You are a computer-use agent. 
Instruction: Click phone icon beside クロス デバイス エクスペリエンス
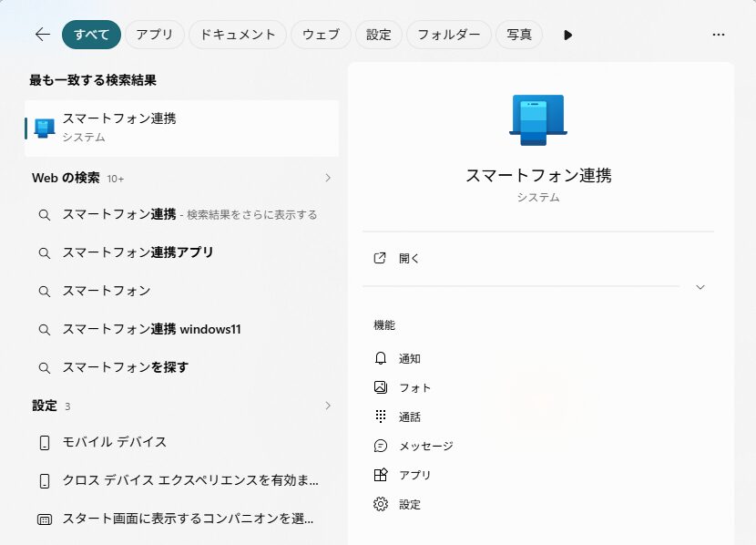click(45, 481)
